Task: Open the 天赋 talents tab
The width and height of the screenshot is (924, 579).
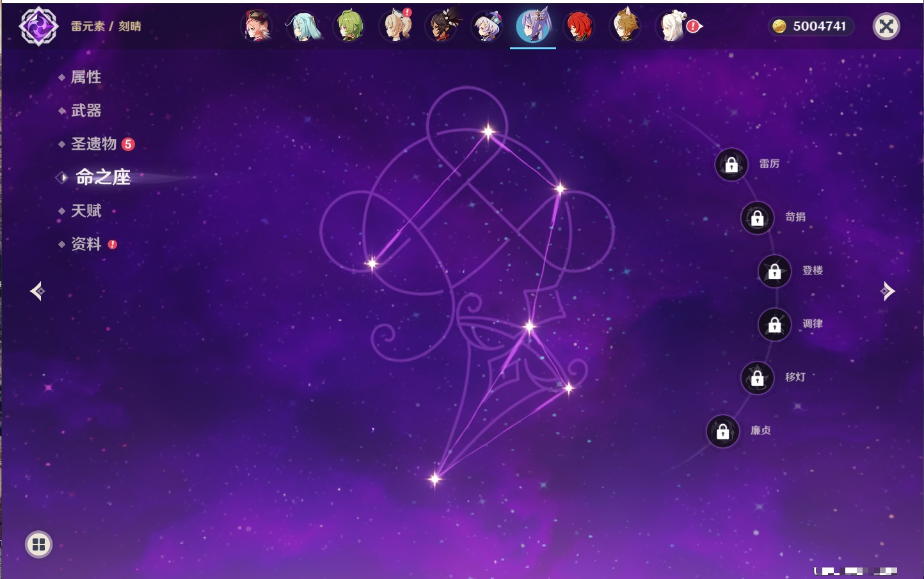Action: [x=86, y=210]
